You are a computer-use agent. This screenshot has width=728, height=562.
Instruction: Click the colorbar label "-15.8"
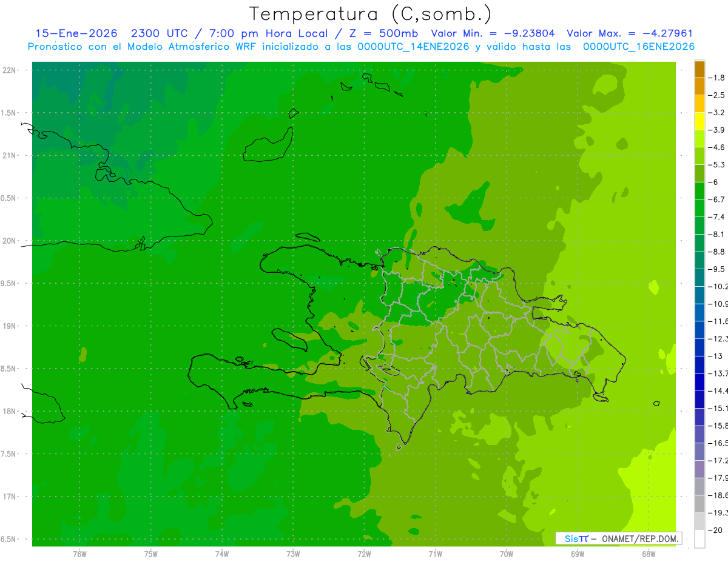718,426
